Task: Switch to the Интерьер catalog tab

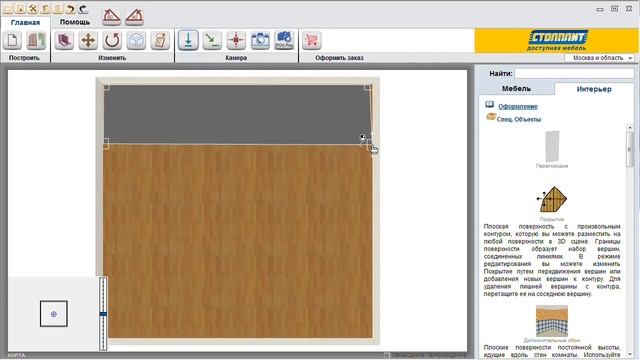Action: point(594,89)
